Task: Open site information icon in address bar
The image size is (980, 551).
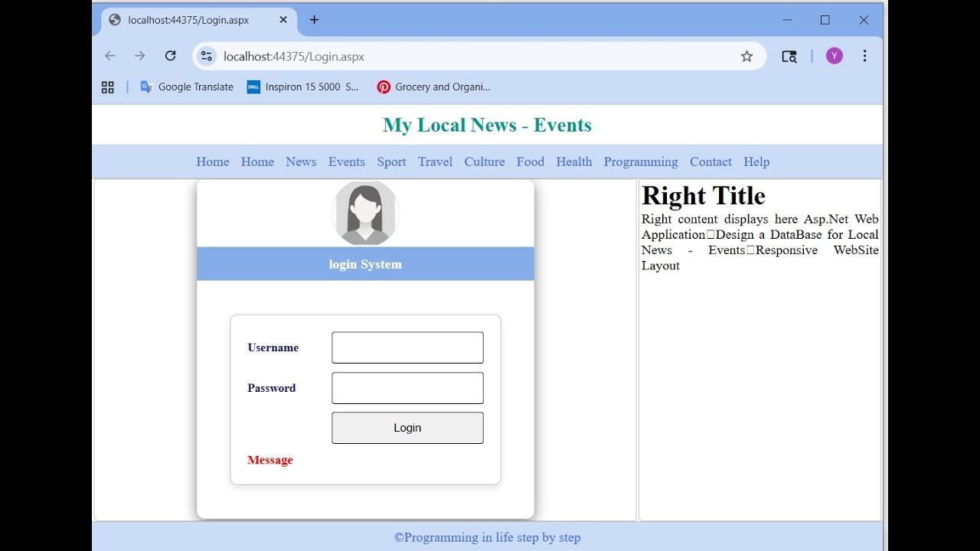Action: pos(207,56)
